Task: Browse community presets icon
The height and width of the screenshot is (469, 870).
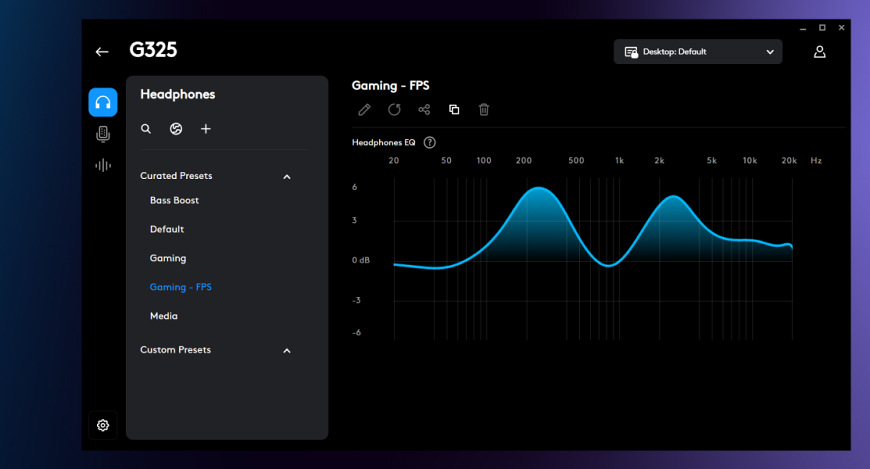Action: tap(176, 129)
